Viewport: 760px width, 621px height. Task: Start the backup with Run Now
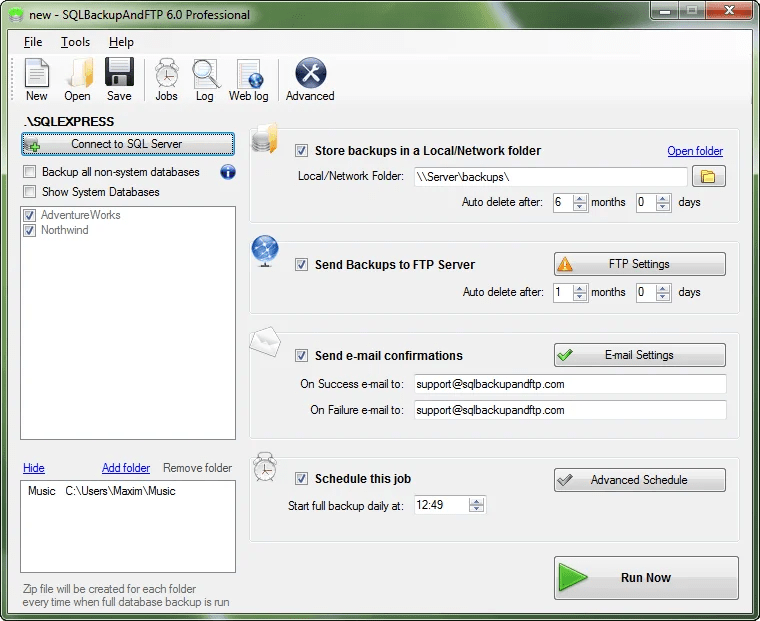pos(647,578)
